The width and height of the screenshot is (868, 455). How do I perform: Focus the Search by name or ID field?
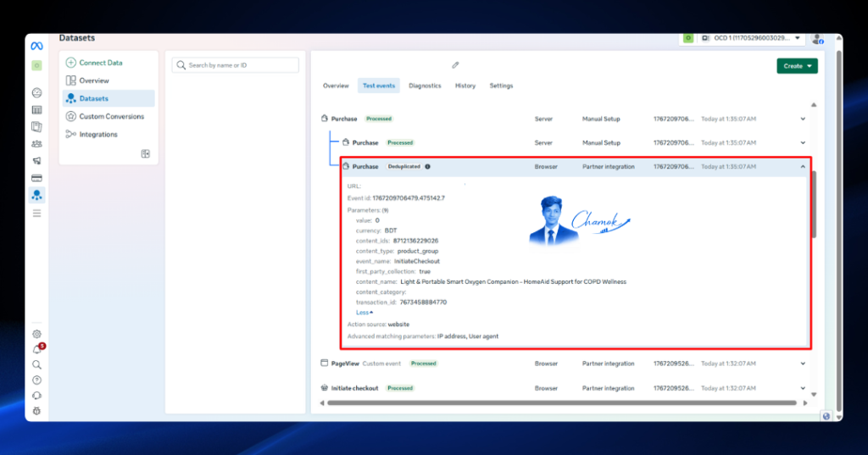[236, 65]
